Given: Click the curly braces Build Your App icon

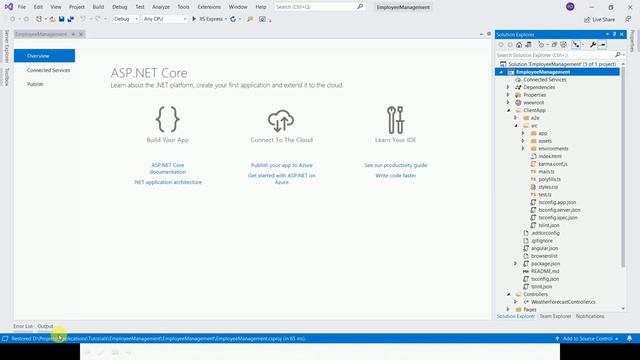Looking at the screenshot, I should click(x=167, y=119).
